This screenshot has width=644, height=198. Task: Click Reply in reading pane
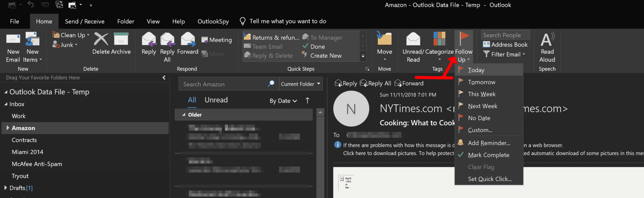[x=346, y=83]
